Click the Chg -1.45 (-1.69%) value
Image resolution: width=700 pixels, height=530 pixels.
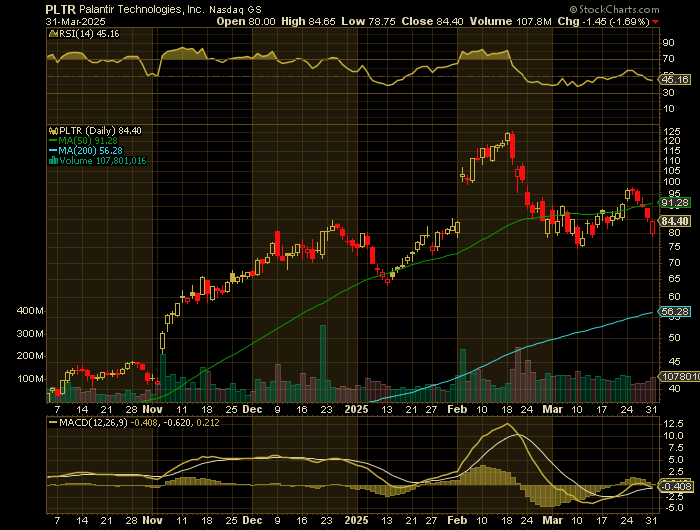tap(604, 21)
